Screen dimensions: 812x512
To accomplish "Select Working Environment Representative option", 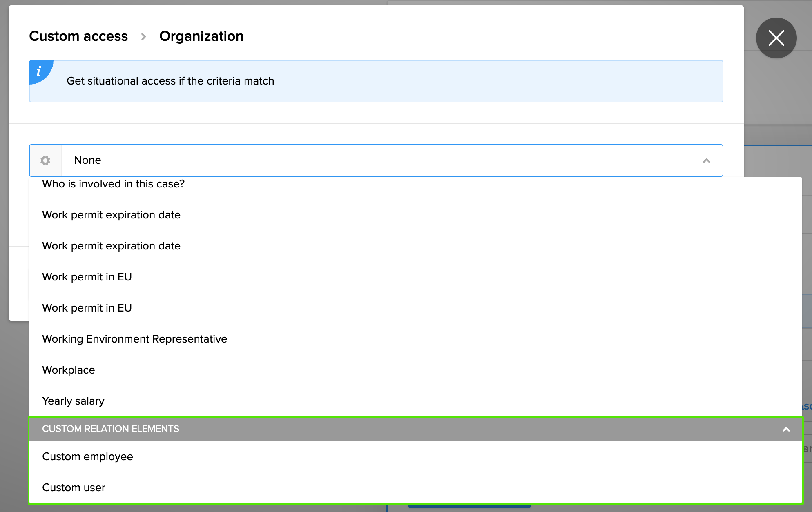I will [x=134, y=339].
